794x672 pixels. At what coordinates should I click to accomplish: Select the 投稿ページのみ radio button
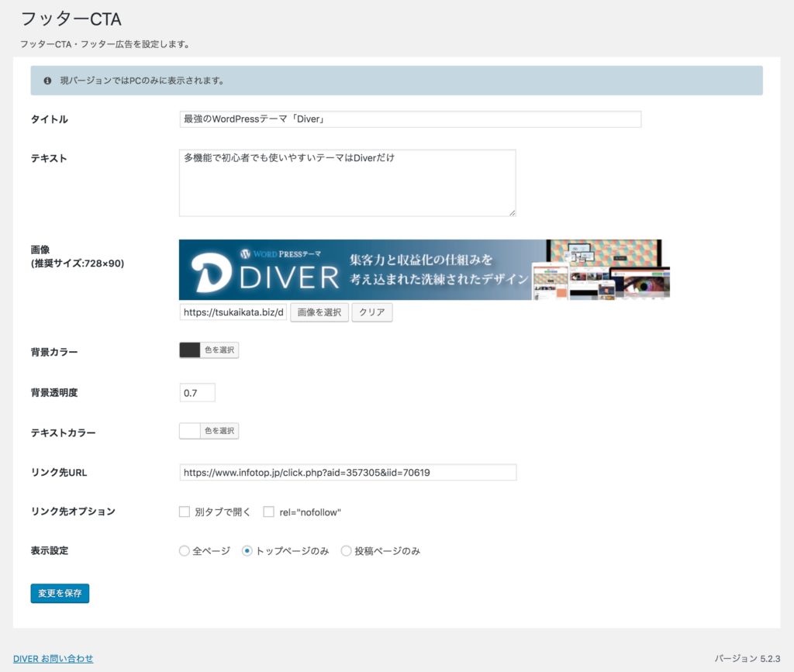click(346, 550)
